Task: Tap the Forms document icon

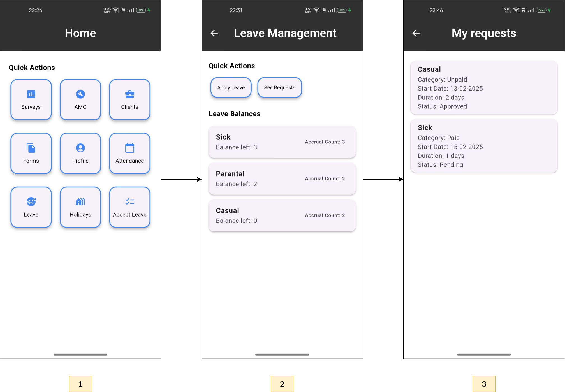Action: [31, 148]
